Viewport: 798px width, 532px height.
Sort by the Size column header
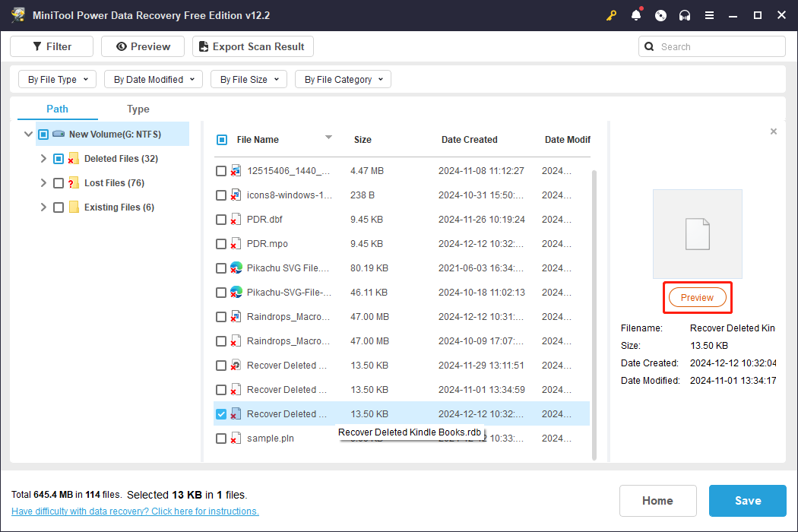click(363, 140)
